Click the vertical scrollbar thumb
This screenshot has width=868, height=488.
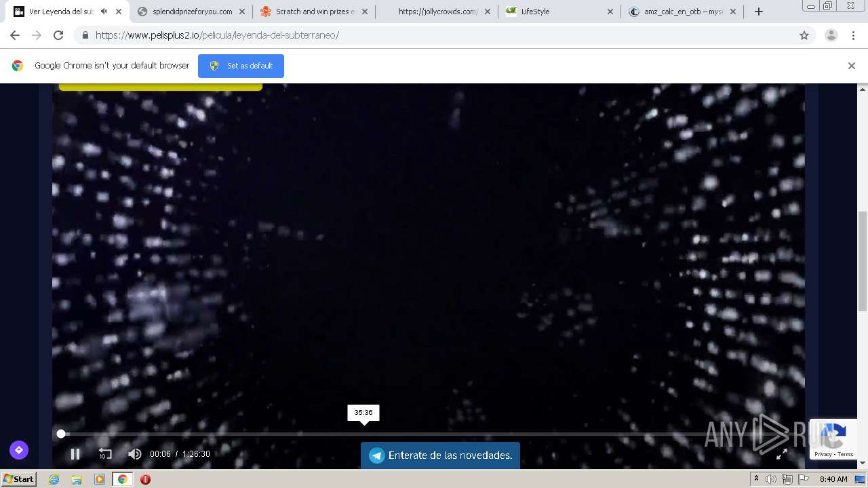click(863, 260)
